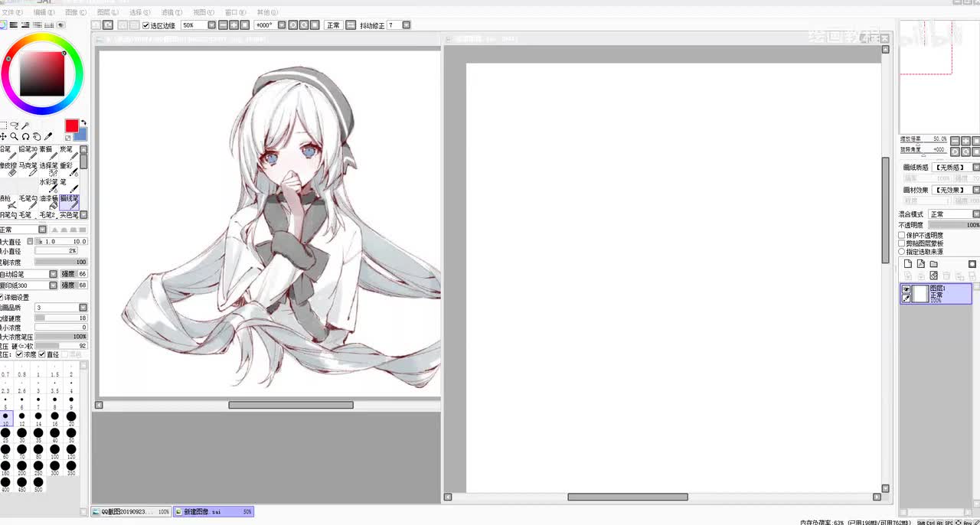980x525 pixels.
Task: Toggle pressure 浓度 density checkbox
Action: (x=20, y=354)
